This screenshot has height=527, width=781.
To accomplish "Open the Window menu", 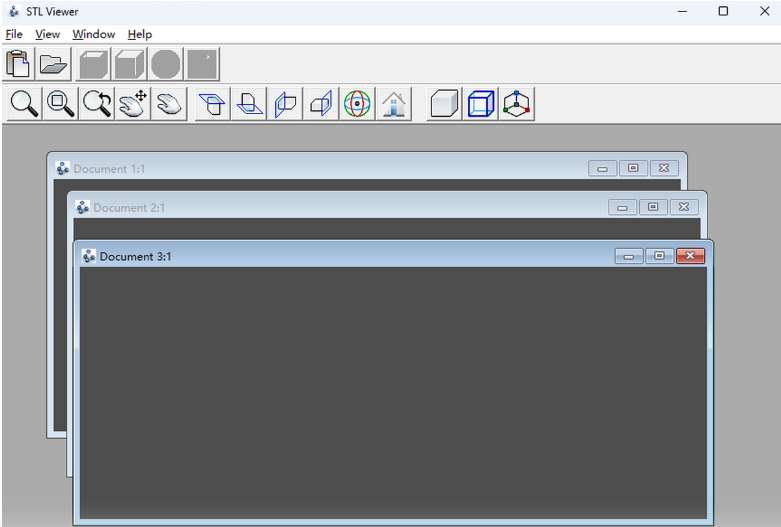I will [x=93, y=34].
